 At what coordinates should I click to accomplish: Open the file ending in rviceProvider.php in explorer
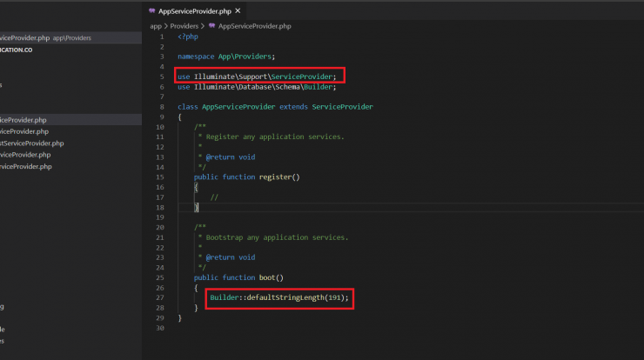point(70,167)
